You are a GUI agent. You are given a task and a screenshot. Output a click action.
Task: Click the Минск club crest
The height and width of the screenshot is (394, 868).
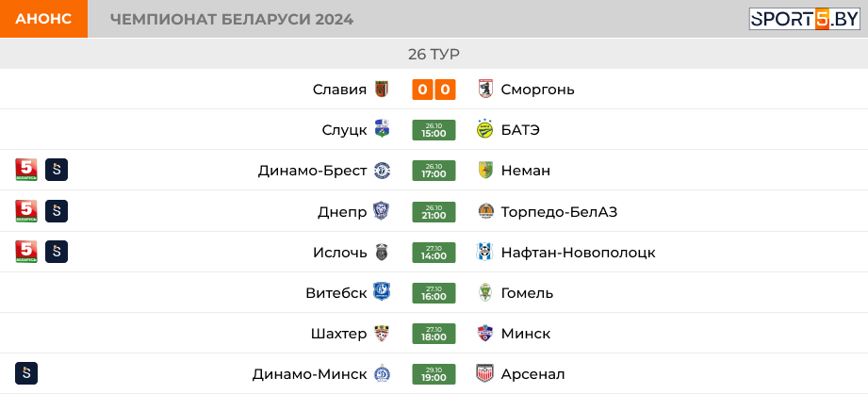tap(485, 333)
